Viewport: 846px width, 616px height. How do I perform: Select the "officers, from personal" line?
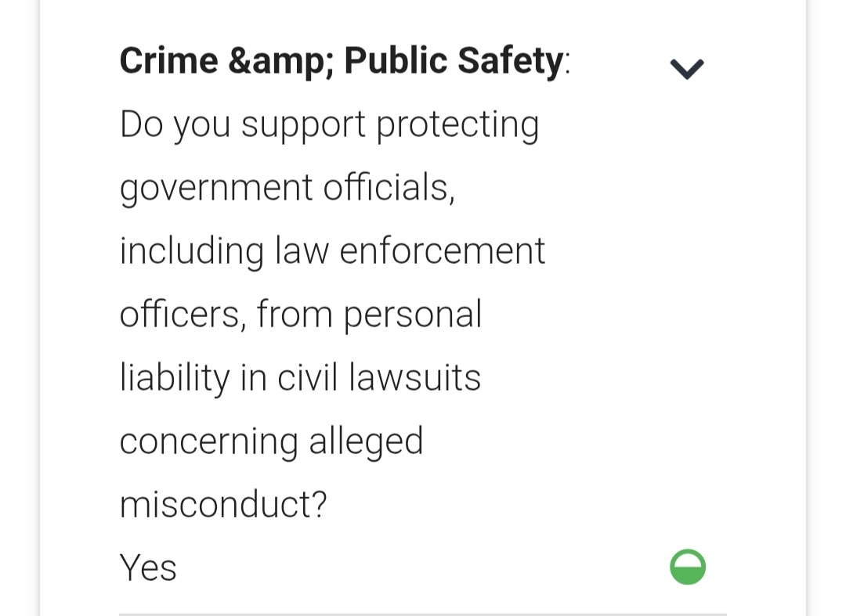coord(300,315)
